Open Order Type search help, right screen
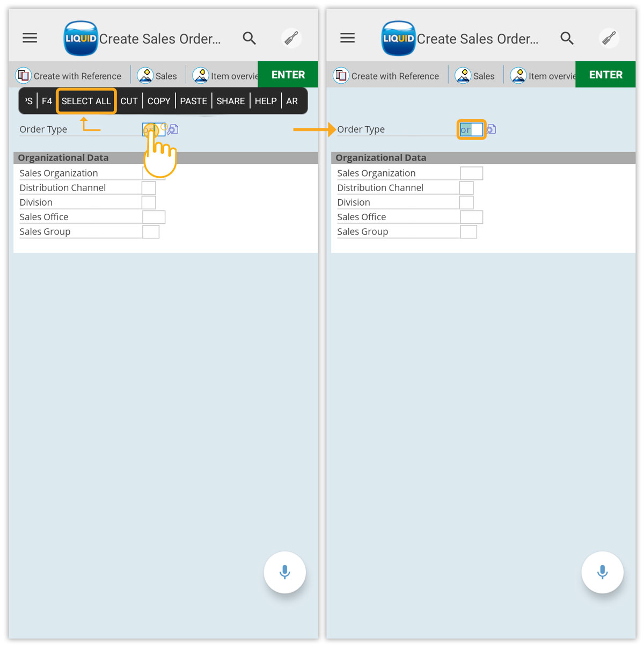Viewport: 644px width, 647px height. [x=491, y=129]
